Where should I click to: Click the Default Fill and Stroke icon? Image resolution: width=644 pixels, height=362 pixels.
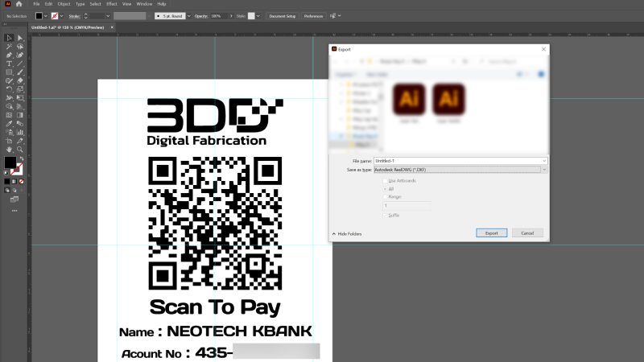6,173
